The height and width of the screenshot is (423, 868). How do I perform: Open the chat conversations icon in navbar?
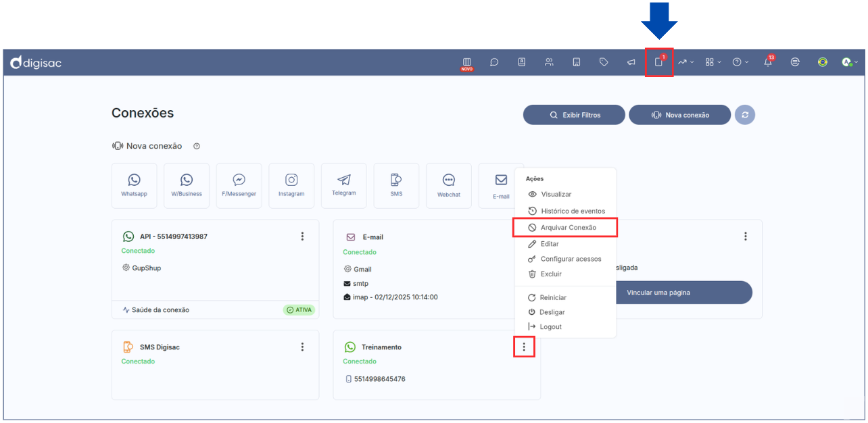tap(494, 62)
